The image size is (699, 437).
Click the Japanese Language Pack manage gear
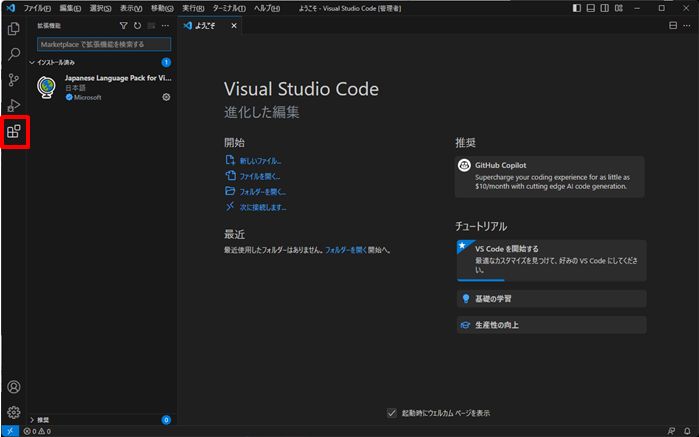coord(166,97)
